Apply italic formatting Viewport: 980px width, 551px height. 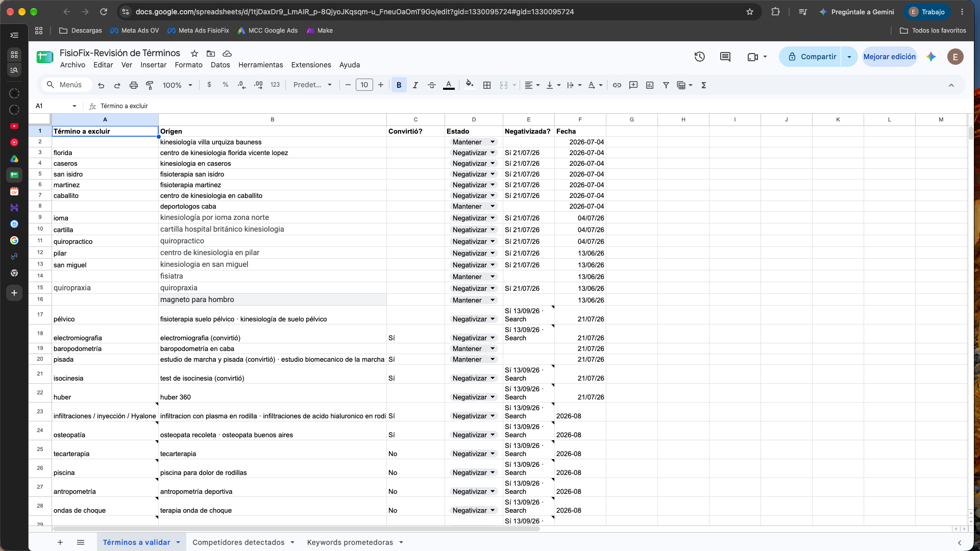click(415, 85)
